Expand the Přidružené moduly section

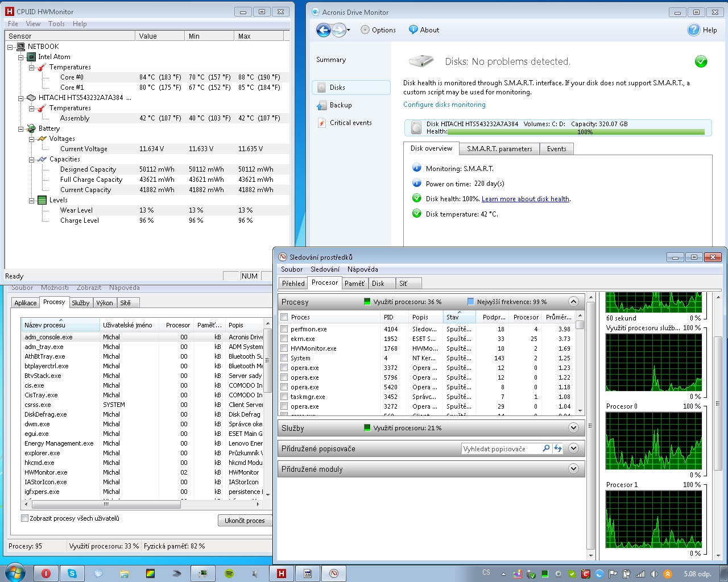[x=573, y=469]
